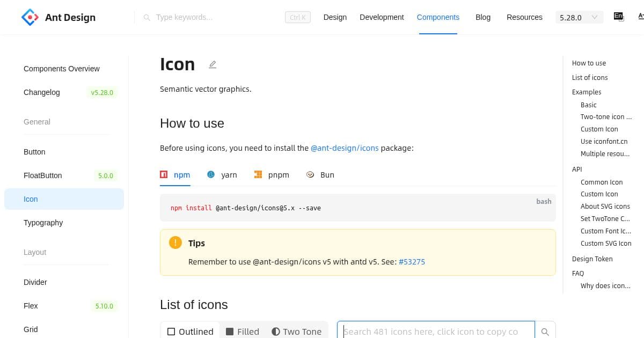Jump to Custom Icon example under Examples
The width and height of the screenshot is (644, 338).
click(x=599, y=129)
